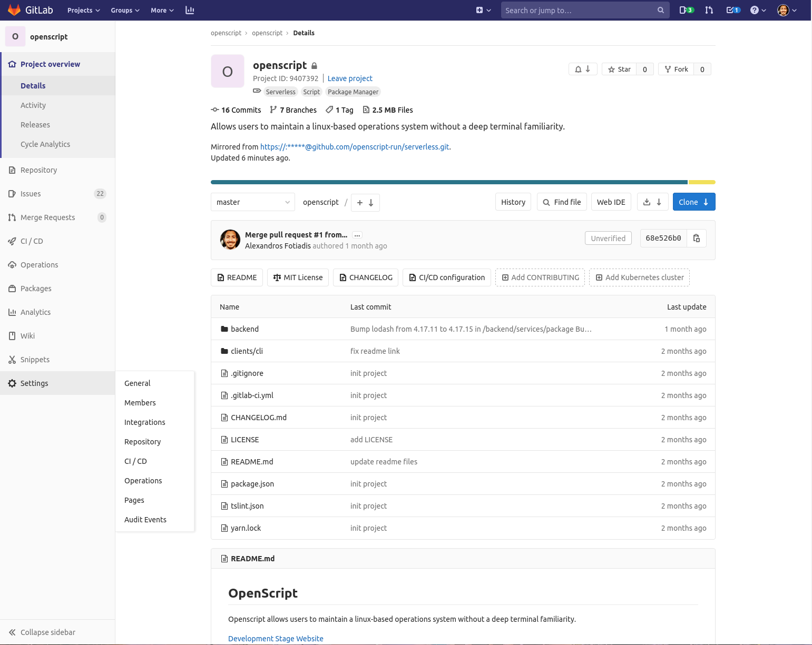812x645 pixels.
Task: Click the Find file button
Action: coord(562,202)
